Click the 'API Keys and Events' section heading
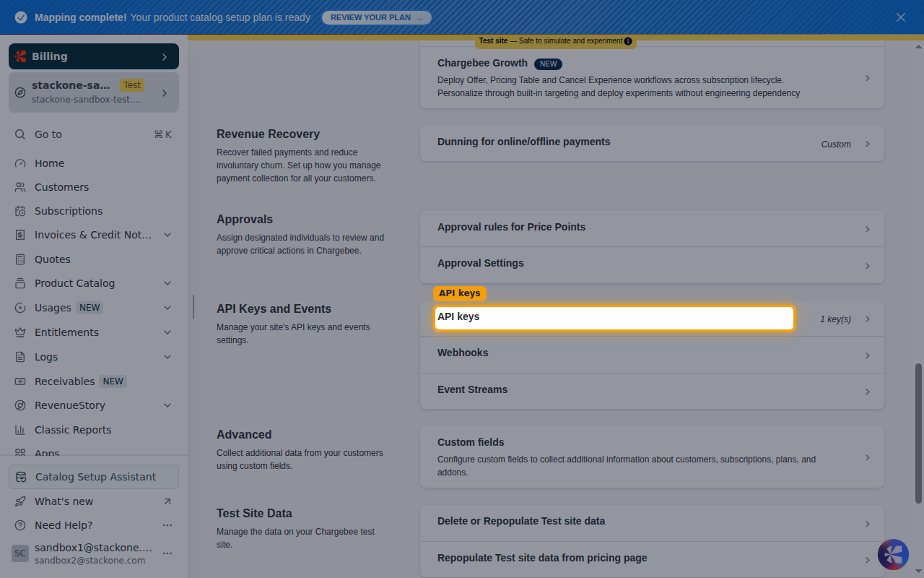Screen dimensions: 924x578 (x=274, y=309)
